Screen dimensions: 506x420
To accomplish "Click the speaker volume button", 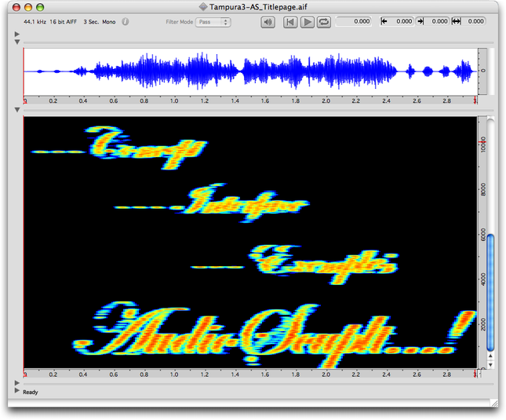I will point(268,22).
